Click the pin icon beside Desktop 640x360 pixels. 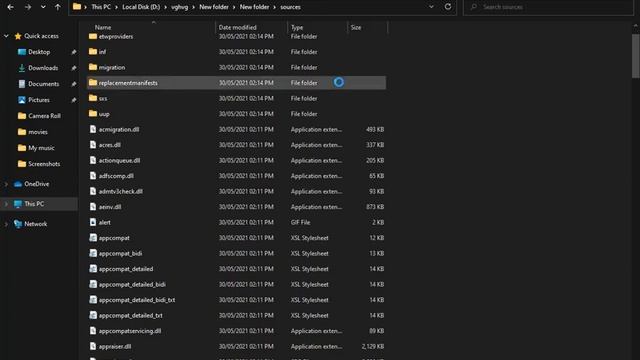coord(73,52)
